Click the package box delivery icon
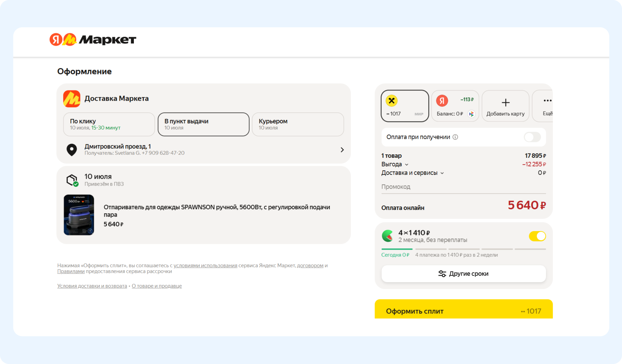The height and width of the screenshot is (364, 622). pos(72,180)
